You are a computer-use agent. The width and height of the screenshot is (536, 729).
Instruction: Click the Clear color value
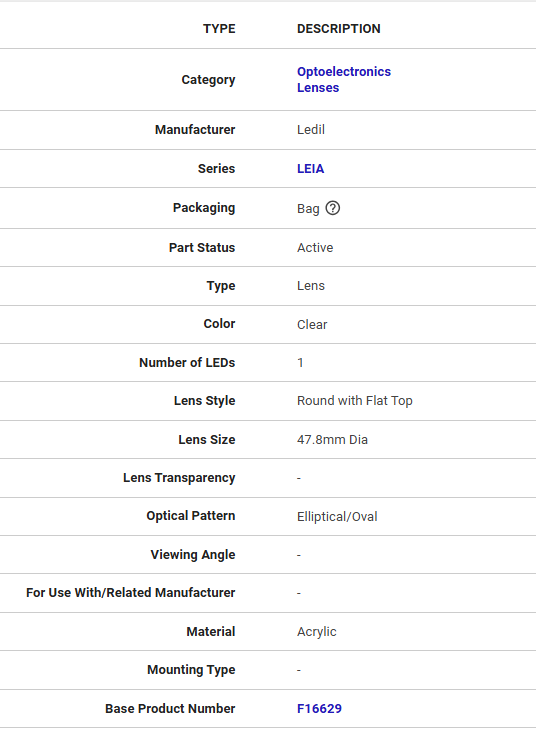click(x=312, y=324)
